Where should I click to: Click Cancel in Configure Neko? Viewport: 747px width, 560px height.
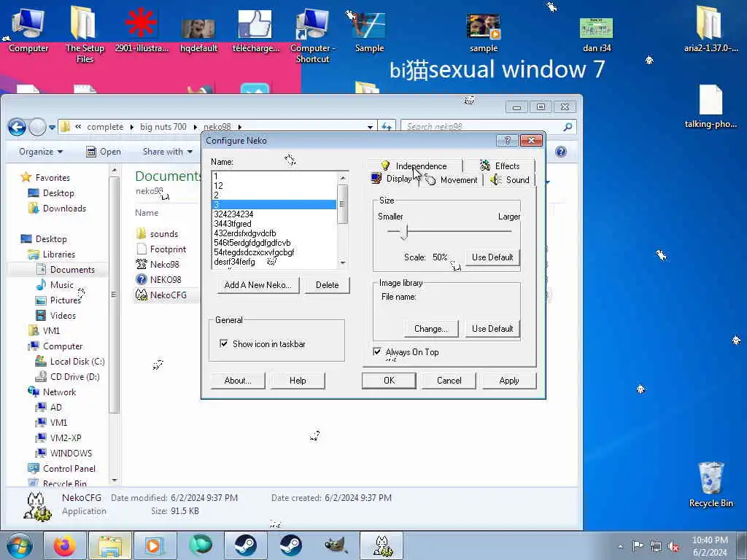coord(449,381)
